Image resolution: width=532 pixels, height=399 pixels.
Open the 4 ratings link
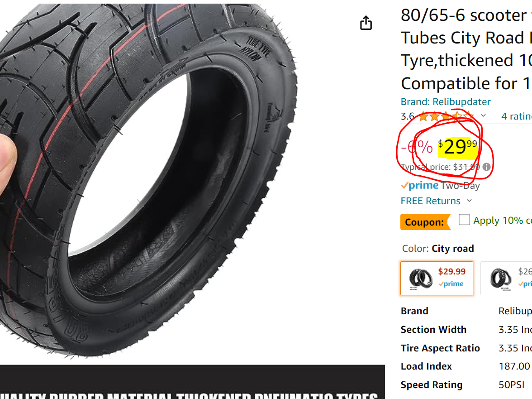pos(516,116)
